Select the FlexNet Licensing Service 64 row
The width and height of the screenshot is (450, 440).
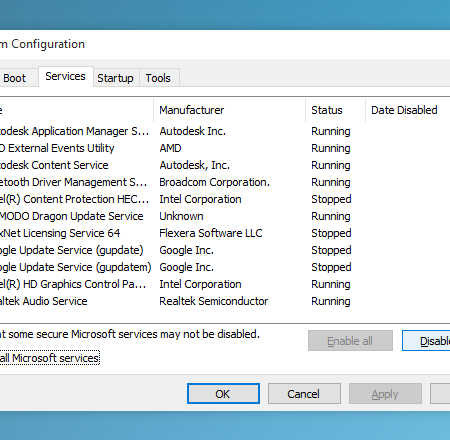click(225, 233)
